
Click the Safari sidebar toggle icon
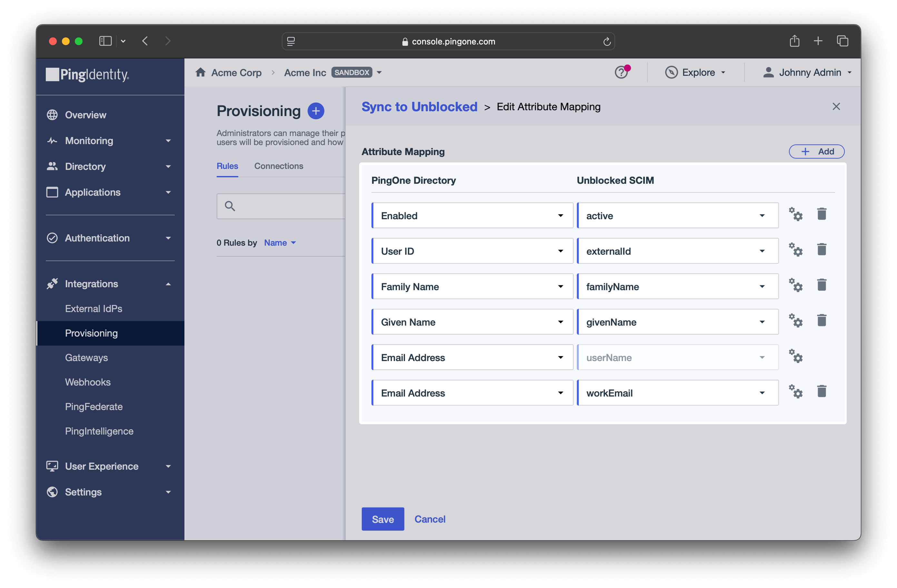(x=105, y=41)
